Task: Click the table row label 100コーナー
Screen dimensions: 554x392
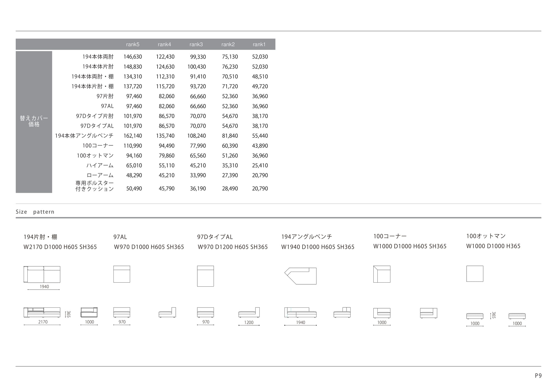Action: coord(98,145)
